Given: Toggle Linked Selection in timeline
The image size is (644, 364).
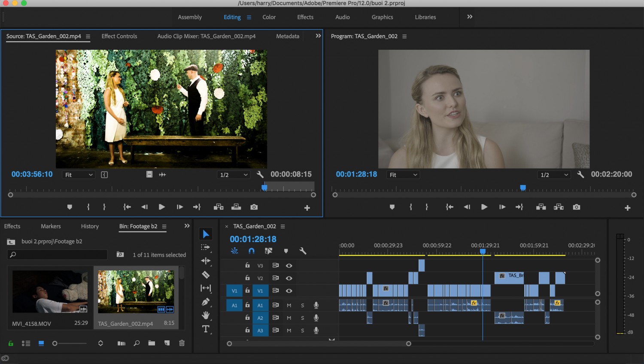Looking at the screenshot, I should click(268, 251).
